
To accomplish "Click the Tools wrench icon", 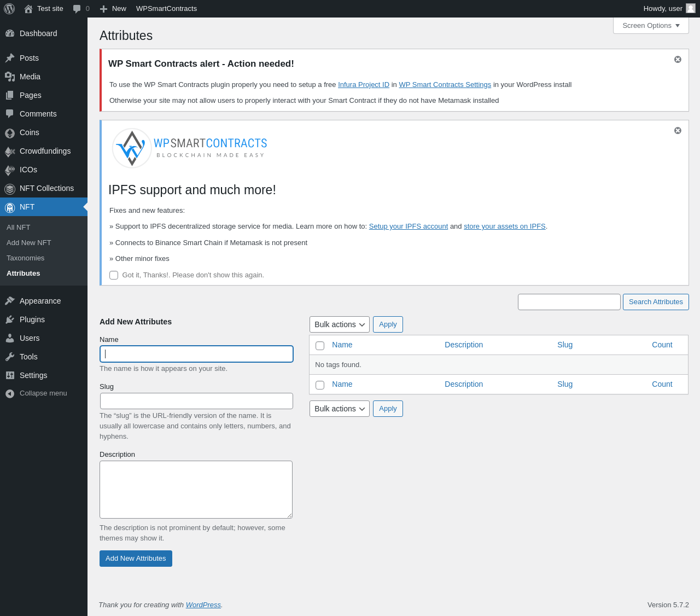I will (x=10, y=357).
